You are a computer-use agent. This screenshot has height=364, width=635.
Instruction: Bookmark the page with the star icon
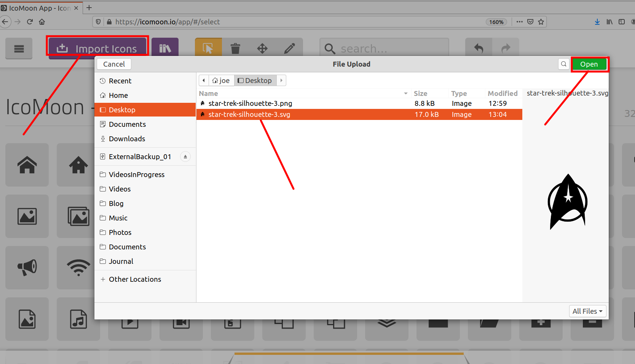point(541,22)
